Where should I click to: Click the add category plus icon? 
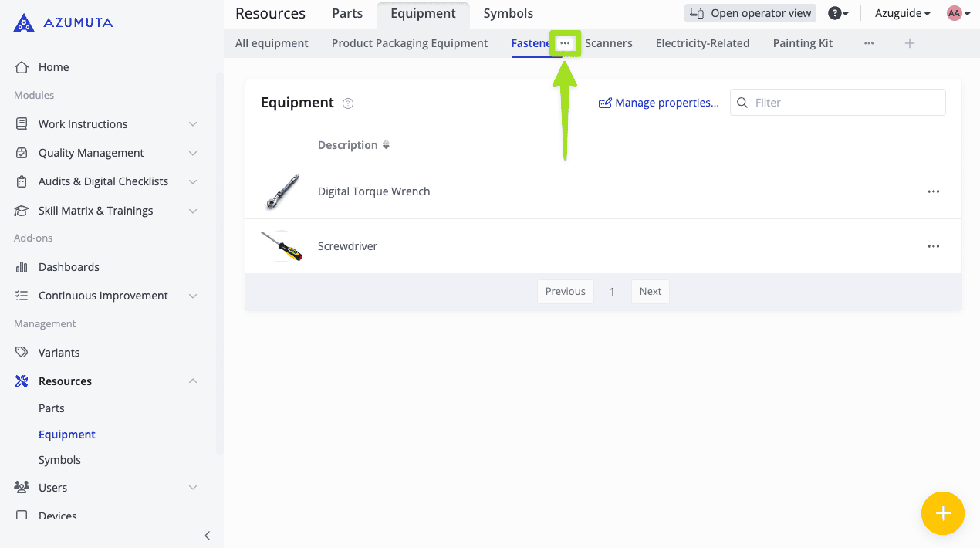(x=909, y=43)
